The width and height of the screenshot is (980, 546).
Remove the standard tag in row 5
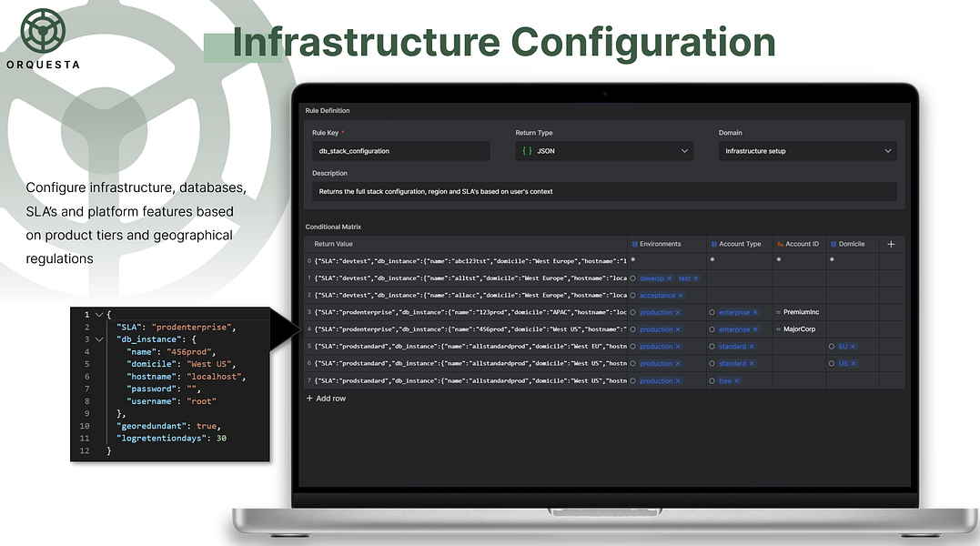pyautogui.click(x=752, y=346)
